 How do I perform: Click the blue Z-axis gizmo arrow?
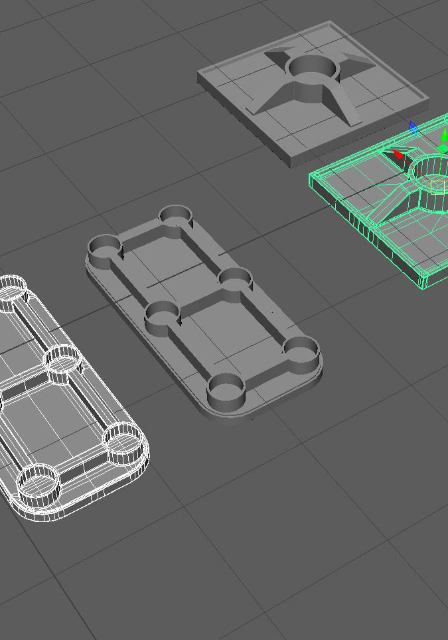pyautogui.click(x=413, y=127)
